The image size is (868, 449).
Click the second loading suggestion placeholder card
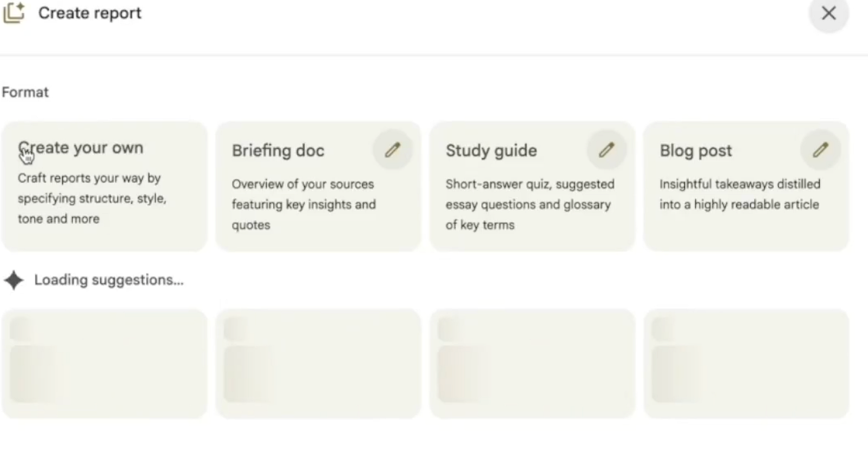318,364
